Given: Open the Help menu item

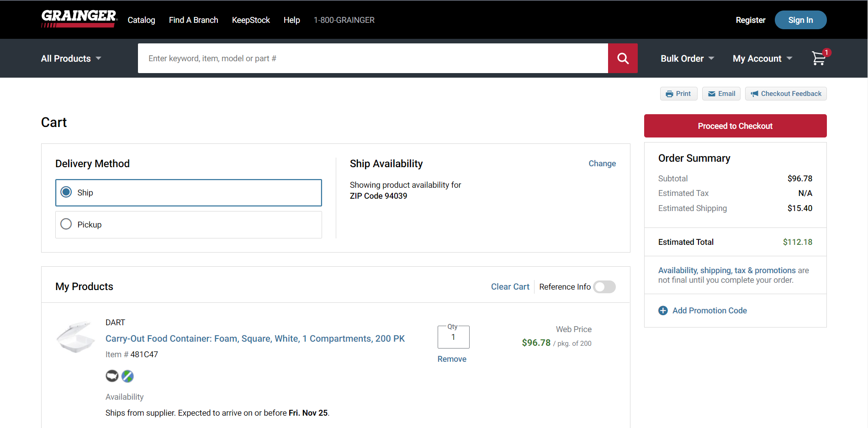Looking at the screenshot, I should coord(291,20).
